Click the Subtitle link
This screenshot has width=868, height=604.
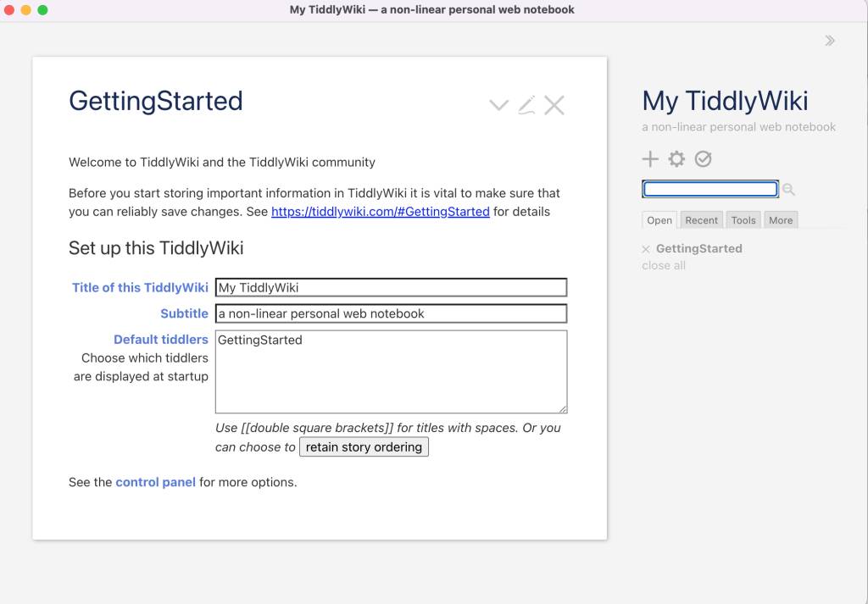pyautogui.click(x=184, y=313)
